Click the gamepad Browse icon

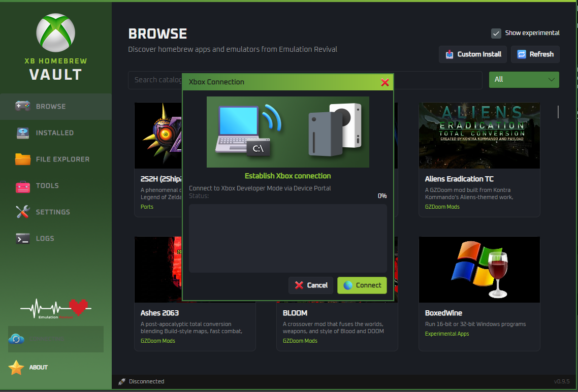click(x=23, y=106)
